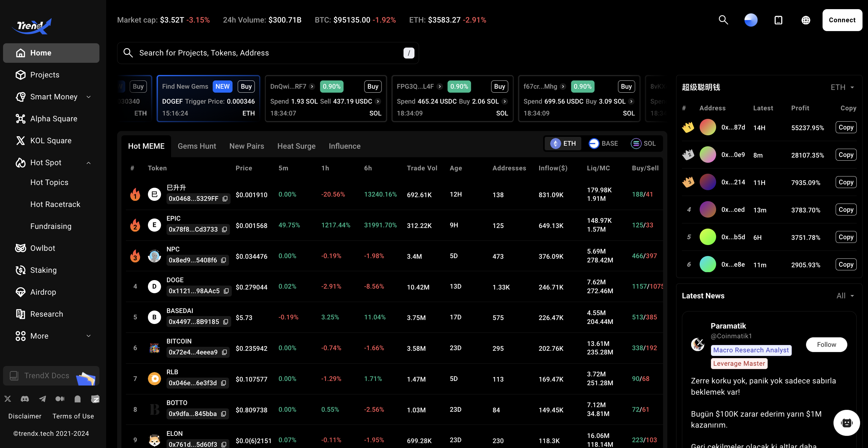Follow Paramatik account
This screenshot has height=448, width=868.
826,345
